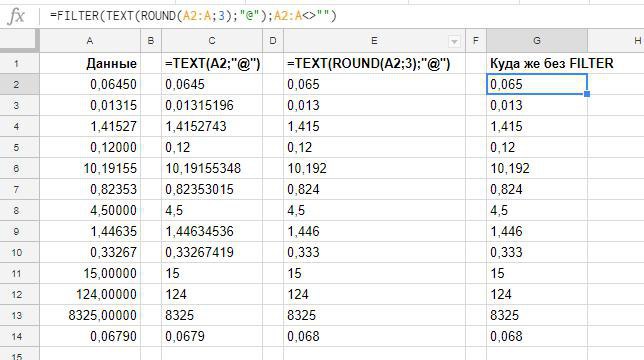Select cell 1,4152743 in column C

tap(212, 126)
